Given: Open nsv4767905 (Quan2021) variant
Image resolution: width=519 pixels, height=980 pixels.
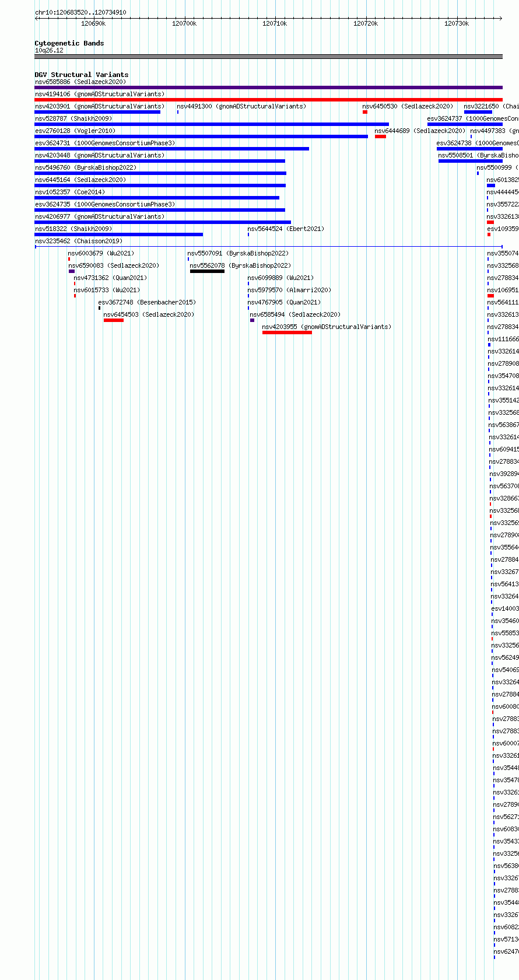Looking at the screenshot, I should (284, 302).
